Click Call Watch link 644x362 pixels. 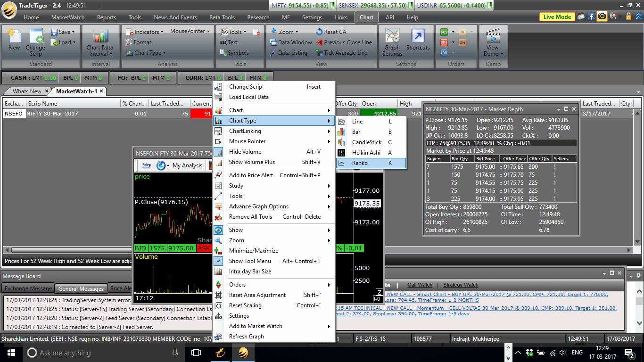pyautogui.click(x=420, y=285)
